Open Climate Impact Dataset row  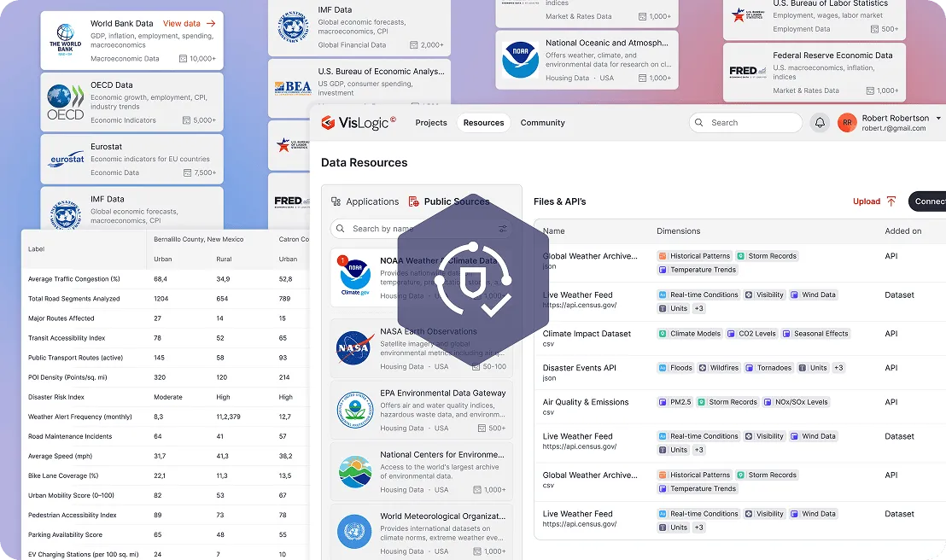point(739,338)
